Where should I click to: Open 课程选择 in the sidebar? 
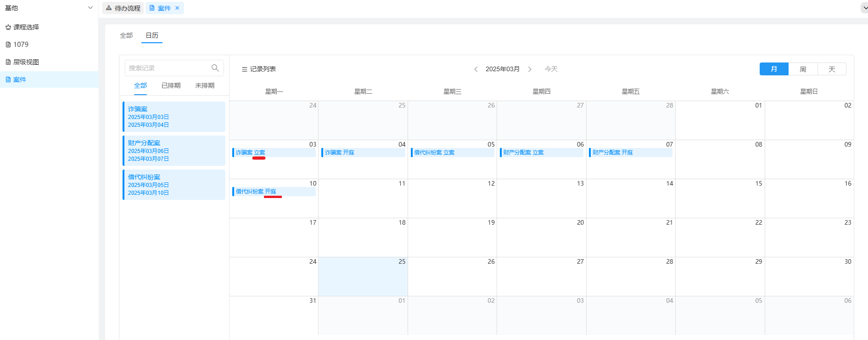click(26, 27)
